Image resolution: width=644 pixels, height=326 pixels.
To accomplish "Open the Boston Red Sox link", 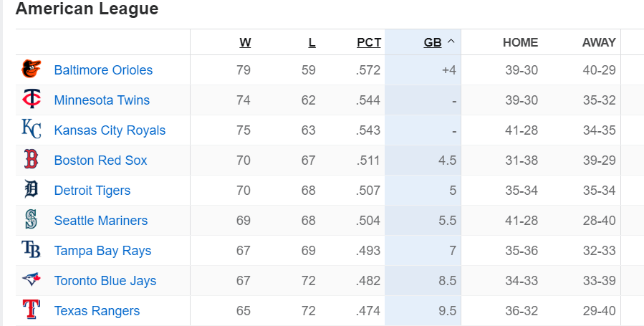I will 100,160.
